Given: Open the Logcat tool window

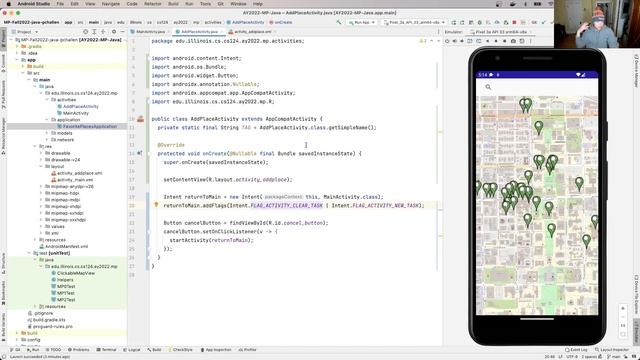Looking at the screenshot, I should [x=131, y=350].
